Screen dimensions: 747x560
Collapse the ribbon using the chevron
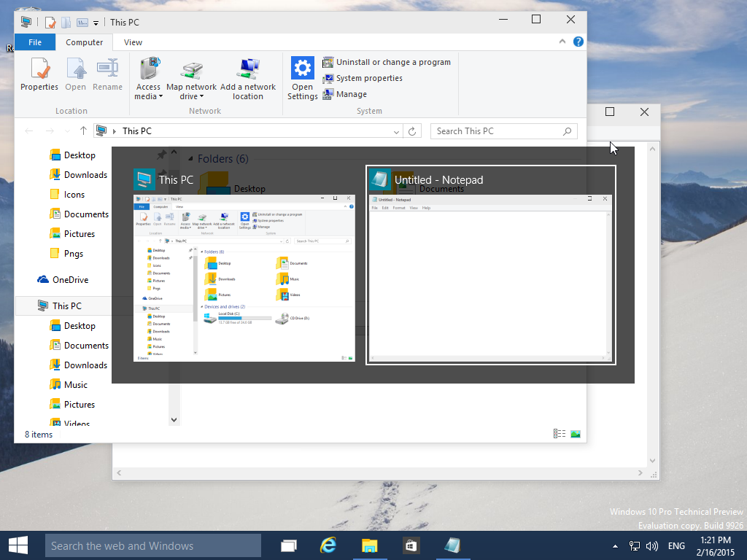click(x=562, y=42)
